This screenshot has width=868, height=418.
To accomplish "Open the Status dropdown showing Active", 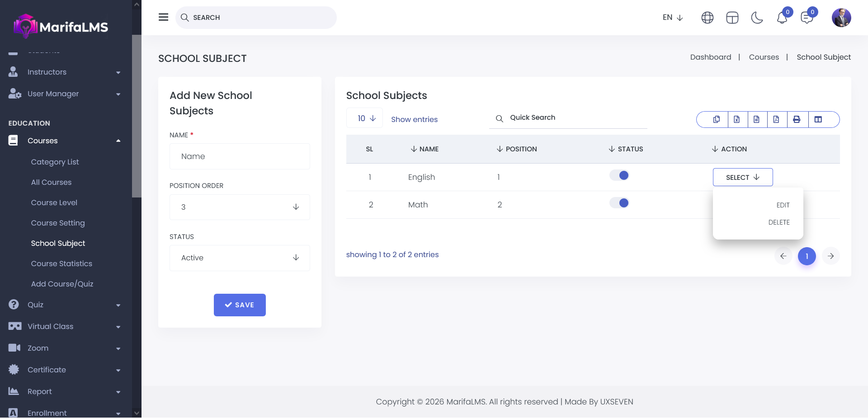I will pyautogui.click(x=240, y=258).
